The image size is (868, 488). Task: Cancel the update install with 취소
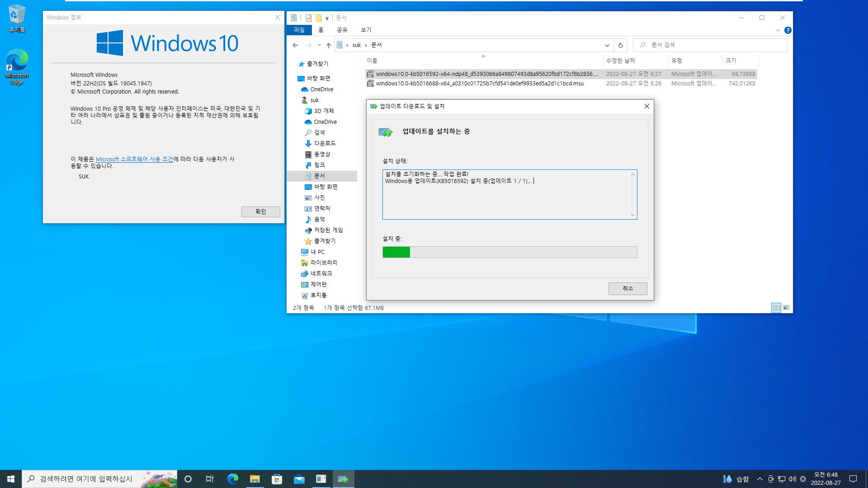click(x=627, y=289)
